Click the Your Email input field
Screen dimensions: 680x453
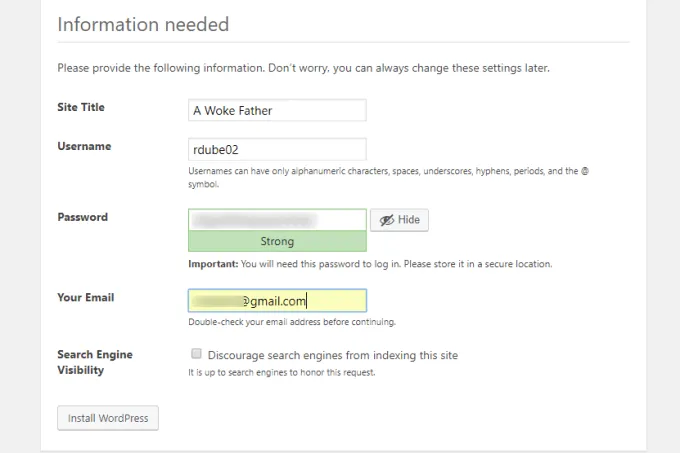tap(277, 300)
